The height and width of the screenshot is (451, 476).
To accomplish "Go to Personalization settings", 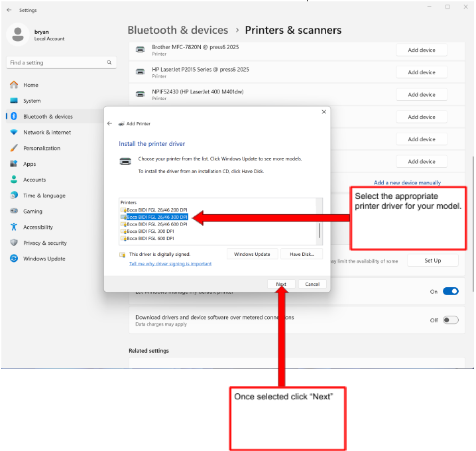I will coord(42,148).
